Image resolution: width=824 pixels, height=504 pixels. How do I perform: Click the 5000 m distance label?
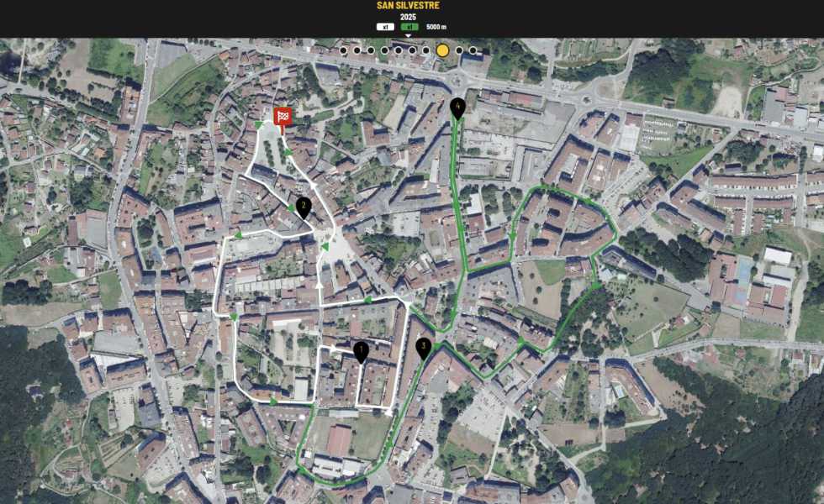tap(436, 27)
